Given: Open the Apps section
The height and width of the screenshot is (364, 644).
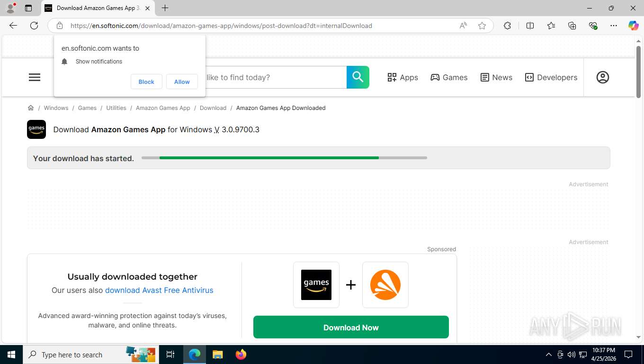Looking at the screenshot, I should [x=402, y=77].
